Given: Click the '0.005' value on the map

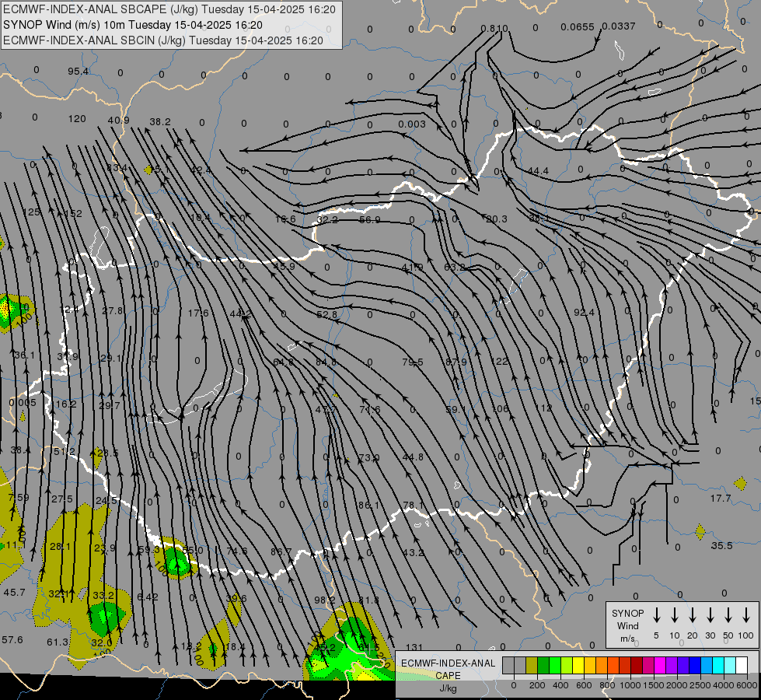Looking at the screenshot, I should point(23,402).
